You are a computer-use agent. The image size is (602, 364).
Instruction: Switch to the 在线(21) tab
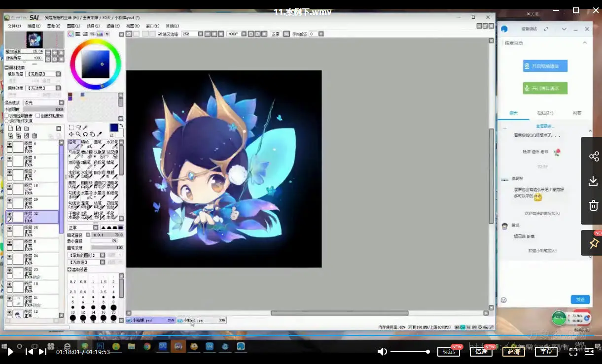click(544, 113)
